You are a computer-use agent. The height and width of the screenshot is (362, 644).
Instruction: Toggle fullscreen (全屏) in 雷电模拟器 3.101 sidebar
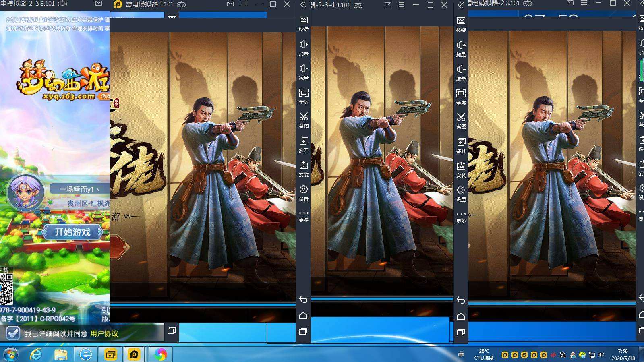click(x=303, y=96)
